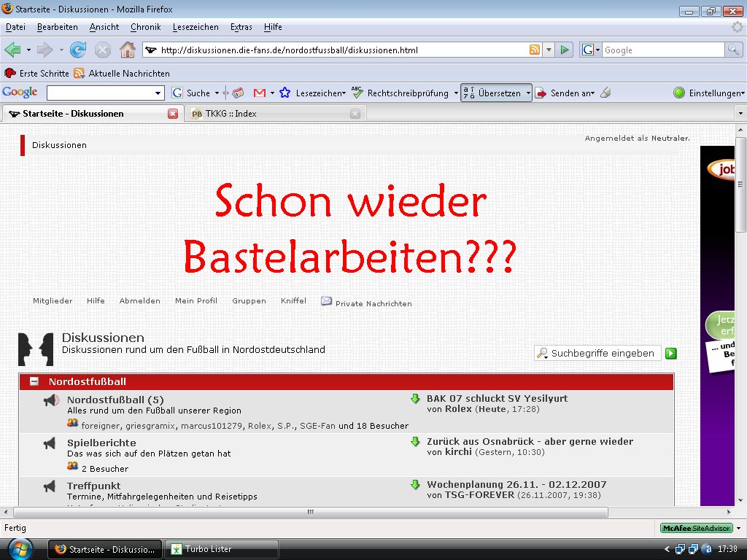Click the Reload page icon
747x560 pixels.
77,50
